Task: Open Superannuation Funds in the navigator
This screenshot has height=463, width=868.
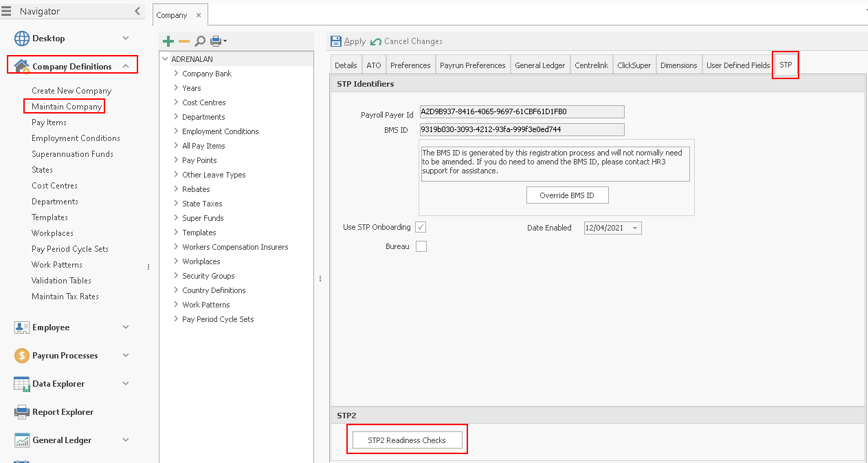Action: (x=72, y=154)
